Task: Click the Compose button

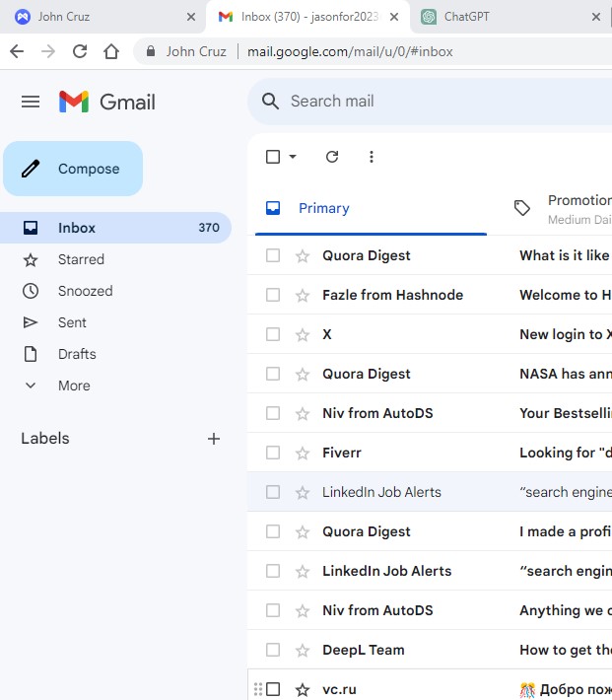Action: click(73, 169)
